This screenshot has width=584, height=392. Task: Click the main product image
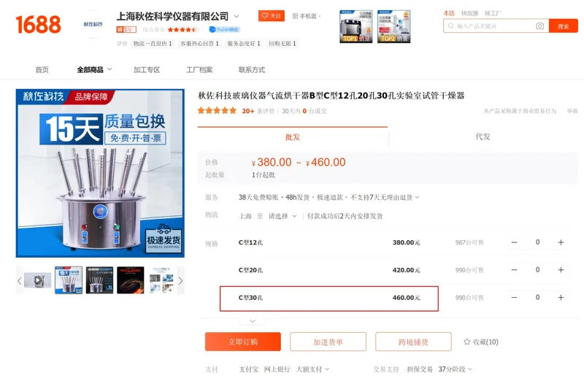pyautogui.click(x=100, y=173)
